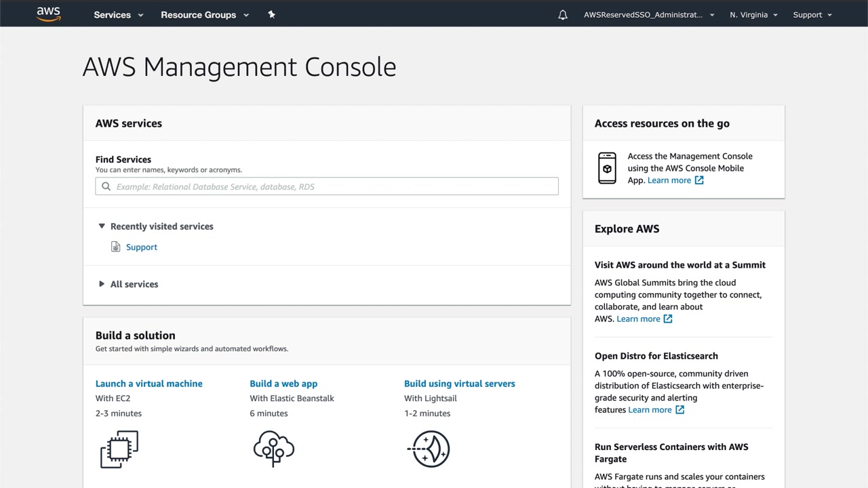868x488 pixels.
Task: Open the notifications bell icon
Action: [x=563, y=15]
